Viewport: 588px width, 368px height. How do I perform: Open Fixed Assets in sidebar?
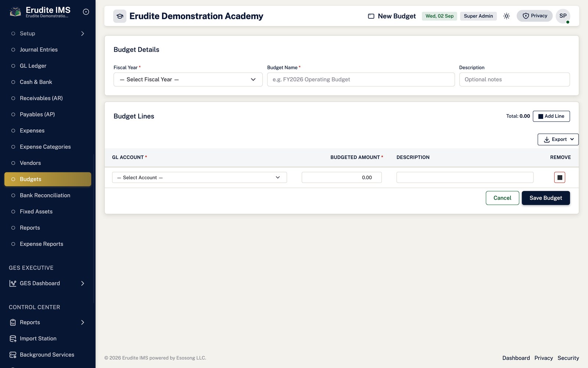48,212
